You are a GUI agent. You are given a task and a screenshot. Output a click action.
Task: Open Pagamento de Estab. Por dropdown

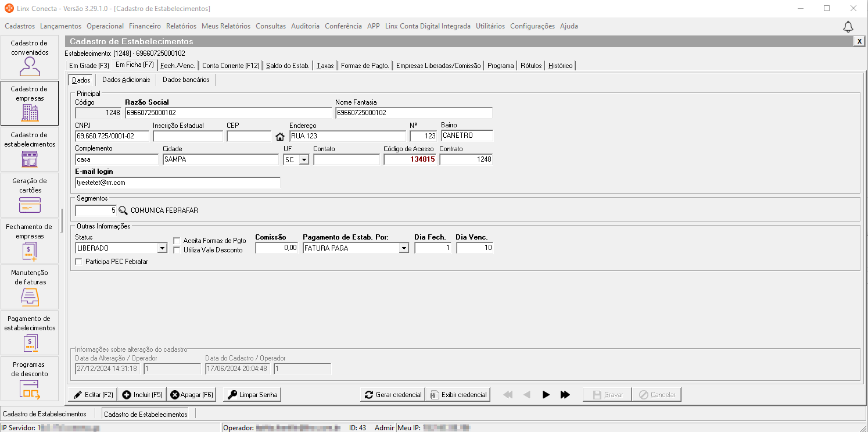(x=404, y=248)
